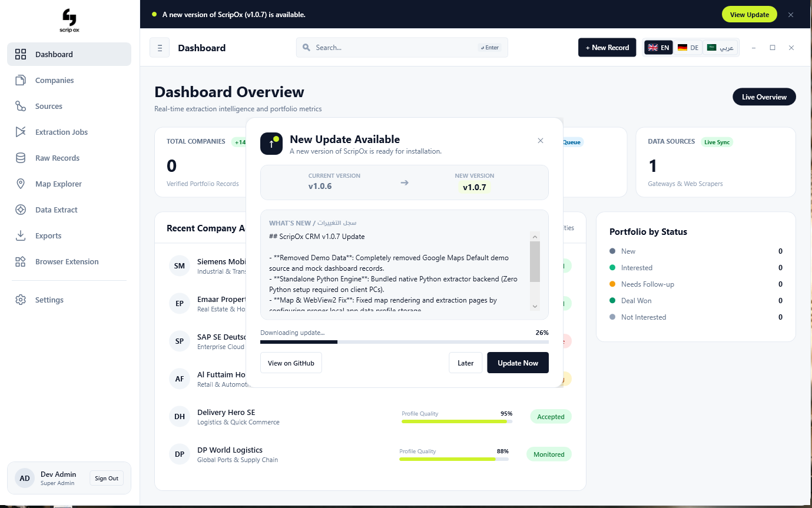The width and height of the screenshot is (812, 508).
Task: Click the DP avatar for DP World
Action: [180, 454]
